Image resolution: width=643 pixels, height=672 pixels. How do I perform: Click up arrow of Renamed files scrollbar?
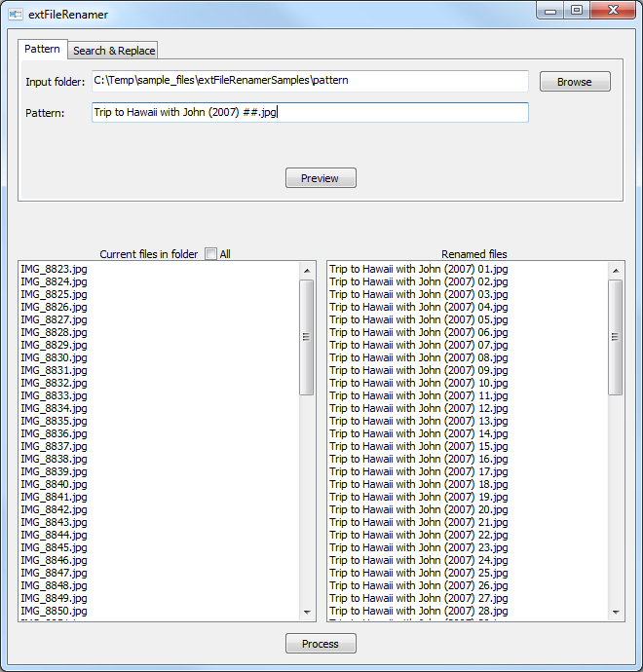coord(615,270)
